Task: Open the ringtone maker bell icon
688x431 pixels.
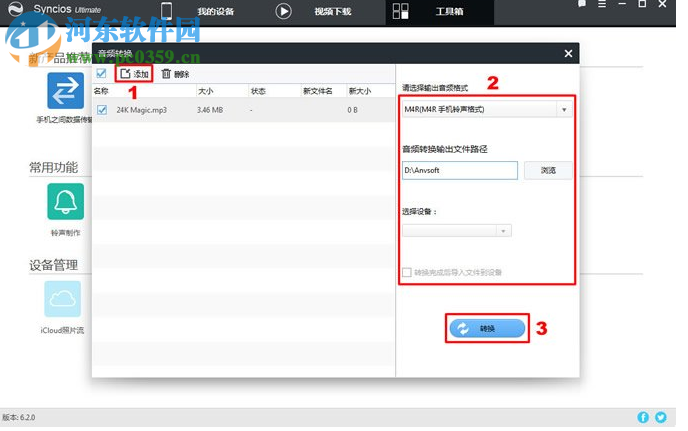Action: click(65, 201)
